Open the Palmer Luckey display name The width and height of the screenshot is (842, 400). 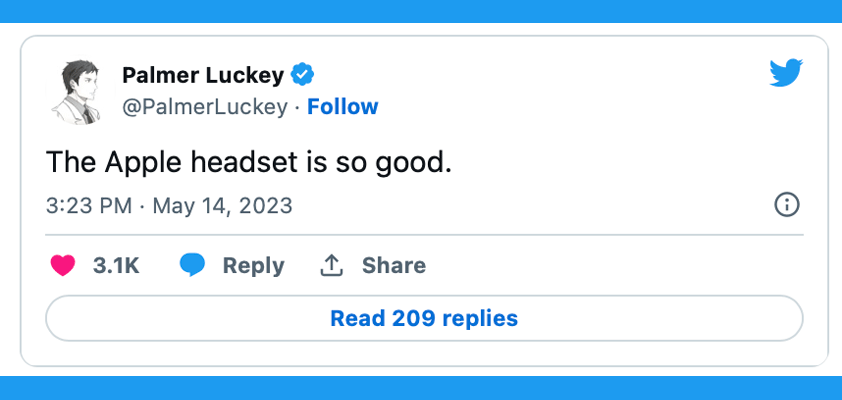(x=203, y=76)
